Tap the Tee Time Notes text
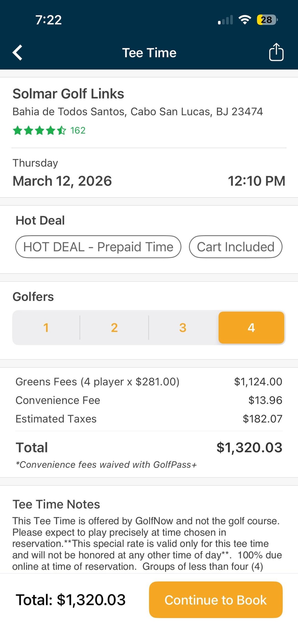This screenshot has width=298, height=644. pos(146,543)
